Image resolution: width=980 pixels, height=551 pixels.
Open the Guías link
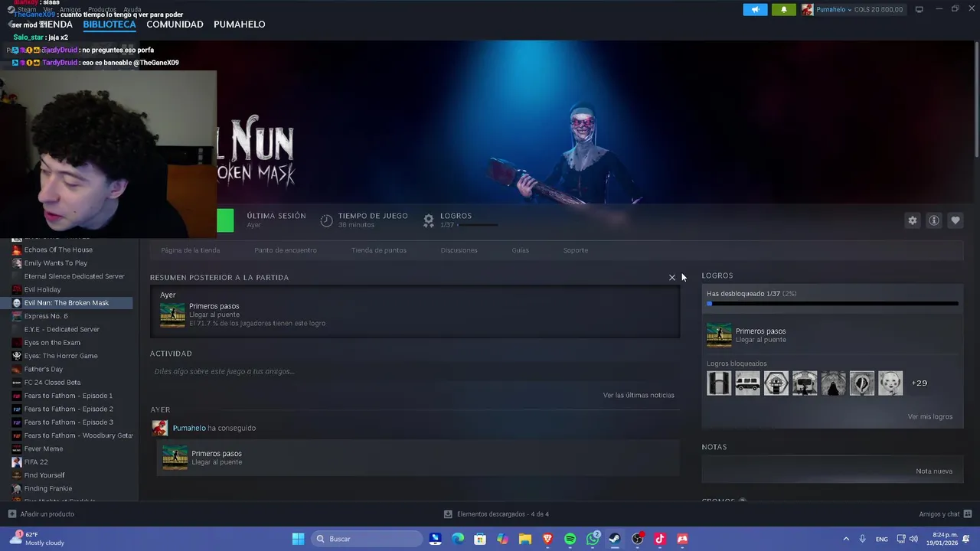[x=521, y=250]
